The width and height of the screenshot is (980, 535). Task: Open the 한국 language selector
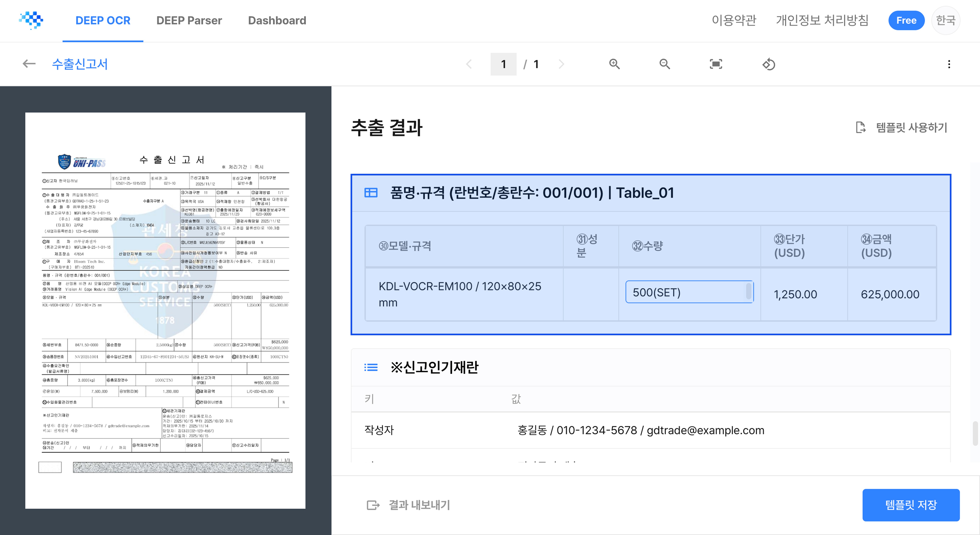945,20
